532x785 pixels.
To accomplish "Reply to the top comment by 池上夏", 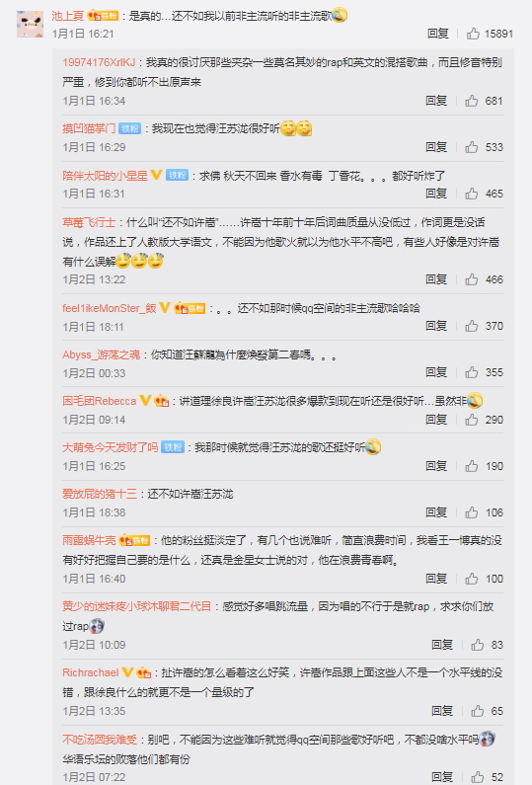I will click(438, 34).
